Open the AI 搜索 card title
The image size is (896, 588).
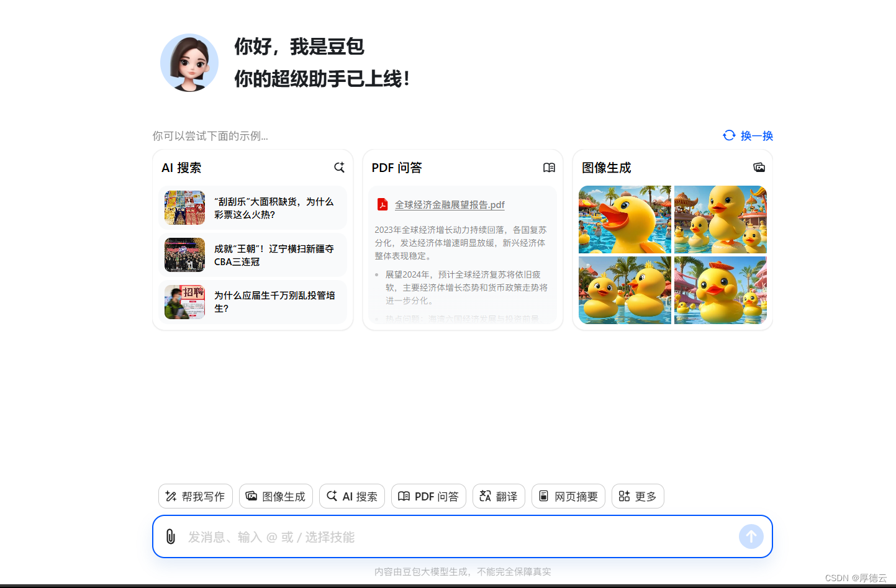(181, 168)
